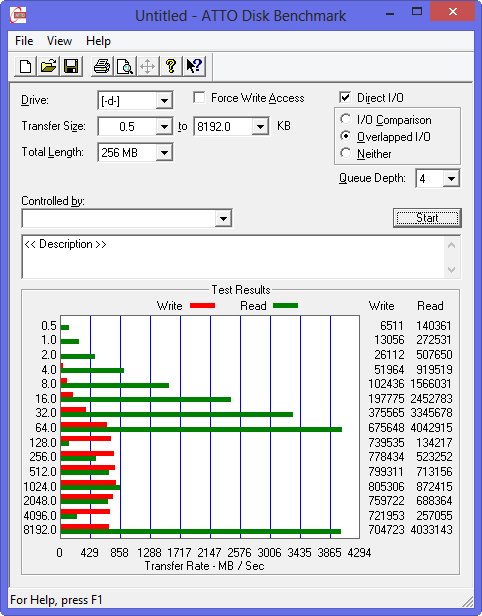Open Print Preview magnifier icon

(x=125, y=66)
